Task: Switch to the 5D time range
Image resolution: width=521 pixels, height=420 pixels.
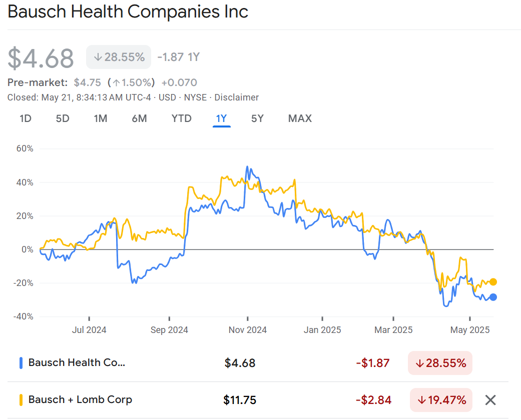Action: coord(63,118)
